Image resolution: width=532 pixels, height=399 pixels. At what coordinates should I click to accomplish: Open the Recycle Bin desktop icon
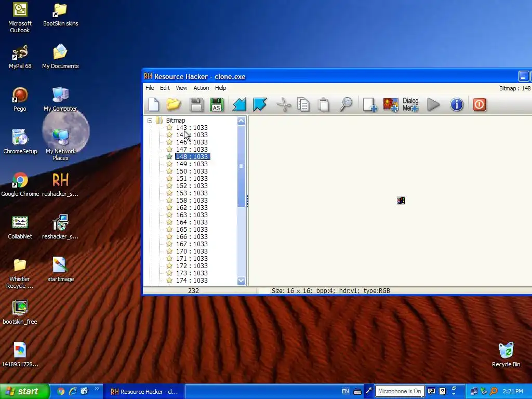tap(506, 355)
